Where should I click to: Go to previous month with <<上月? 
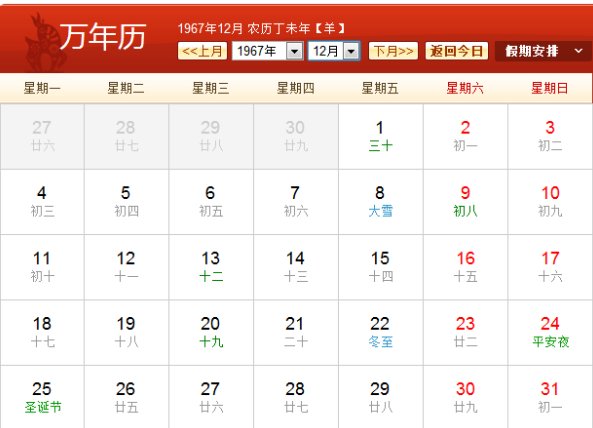point(202,51)
